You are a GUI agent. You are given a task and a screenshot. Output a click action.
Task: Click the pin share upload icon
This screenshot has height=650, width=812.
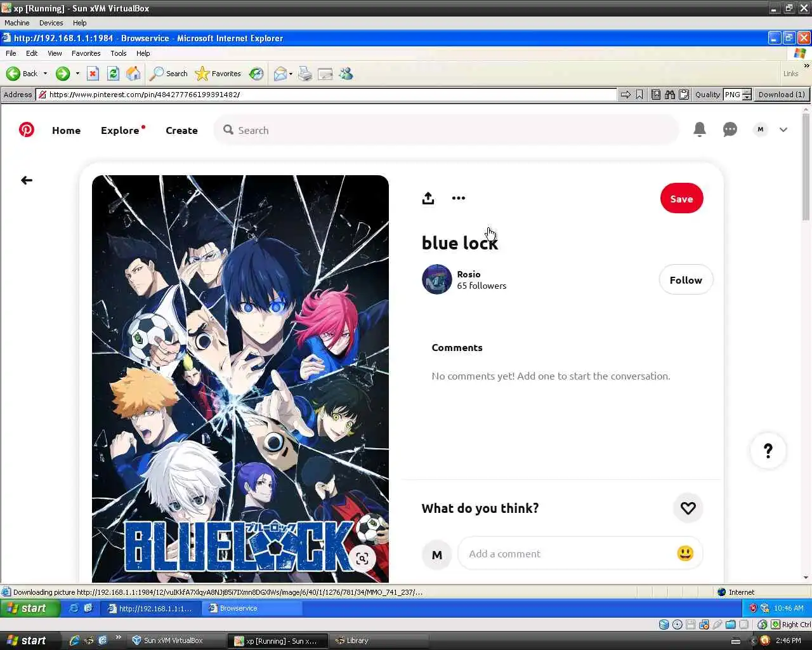point(428,198)
